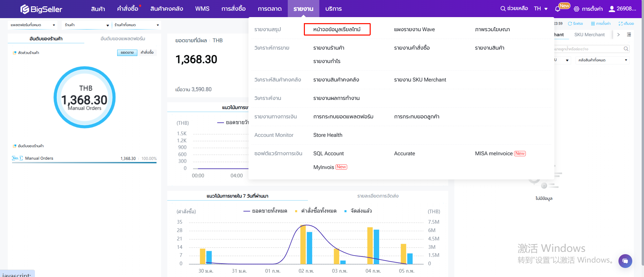Toggle donut chart to ยอดขาย view
The image size is (644, 277).
click(x=127, y=53)
